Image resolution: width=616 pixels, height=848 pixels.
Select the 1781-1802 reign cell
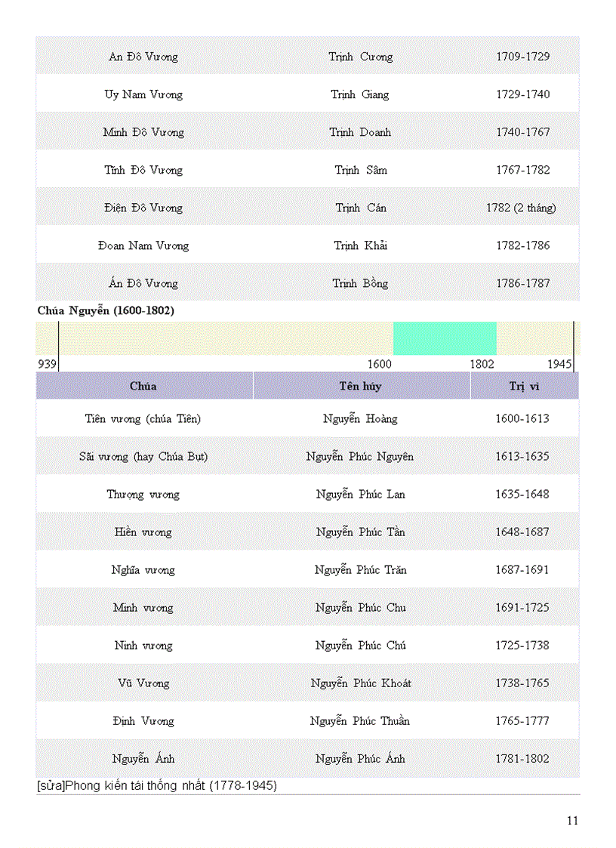point(522,758)
